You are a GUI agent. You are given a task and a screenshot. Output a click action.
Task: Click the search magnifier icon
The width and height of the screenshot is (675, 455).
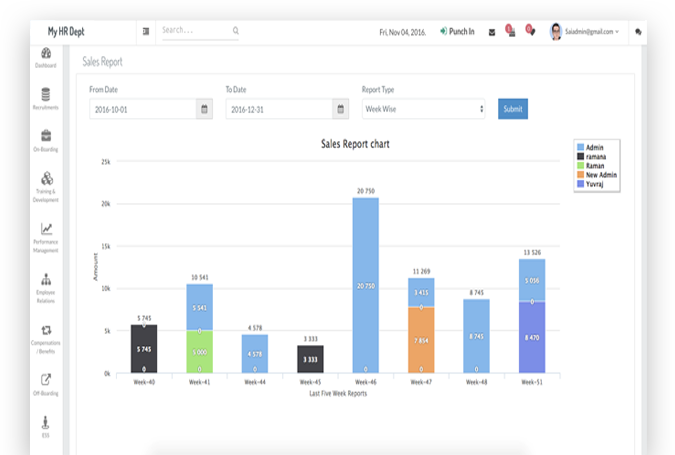coord(235,31)
